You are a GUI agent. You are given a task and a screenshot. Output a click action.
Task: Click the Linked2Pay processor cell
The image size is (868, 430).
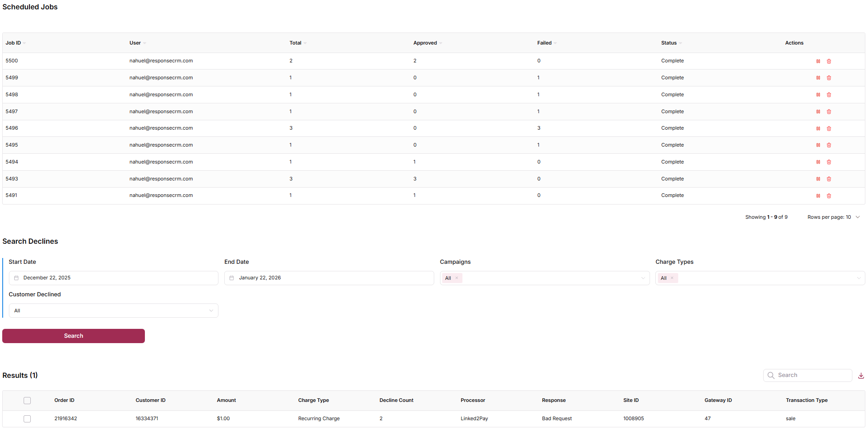pyautogui.click(x=474, y=419)
